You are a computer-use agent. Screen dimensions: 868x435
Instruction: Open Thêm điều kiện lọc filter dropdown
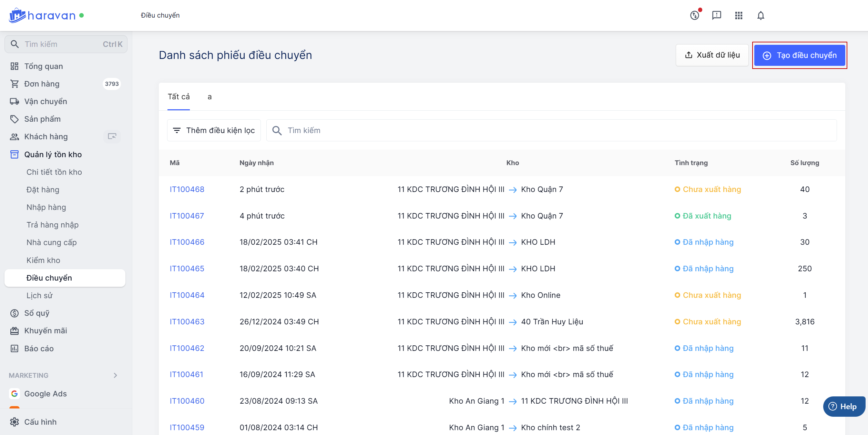[x=214, y=130]
